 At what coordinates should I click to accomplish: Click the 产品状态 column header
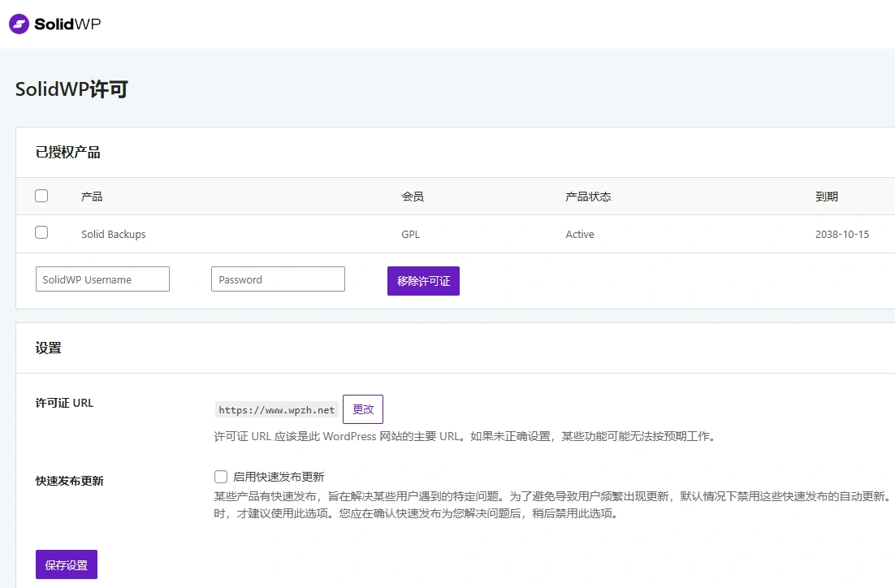click(x=588, y=196)
